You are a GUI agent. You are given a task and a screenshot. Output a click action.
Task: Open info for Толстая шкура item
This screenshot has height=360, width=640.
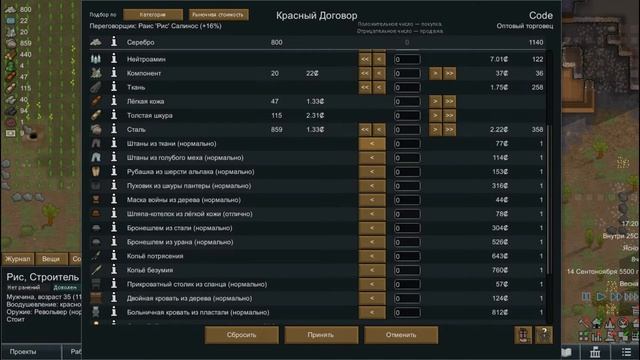[x=114, y=115]
